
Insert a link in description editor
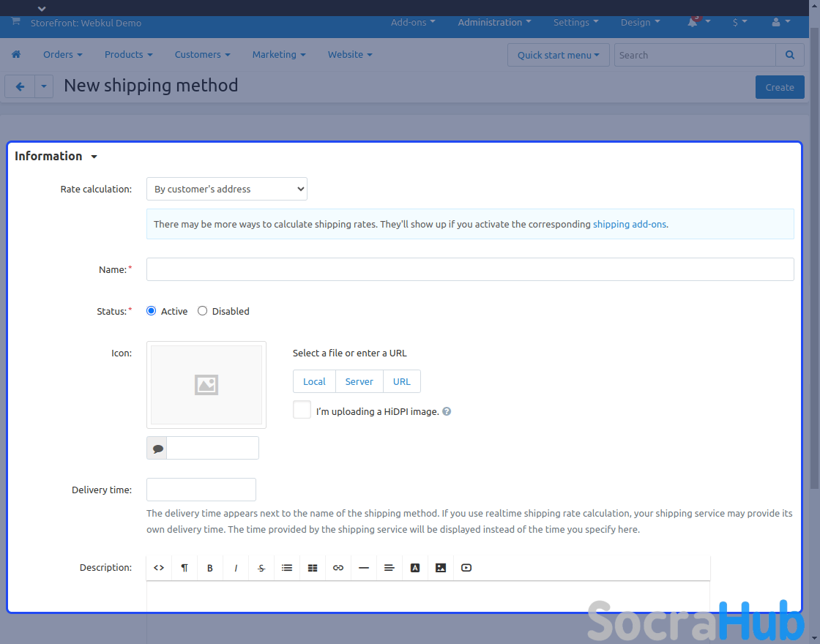click(338, 568)
